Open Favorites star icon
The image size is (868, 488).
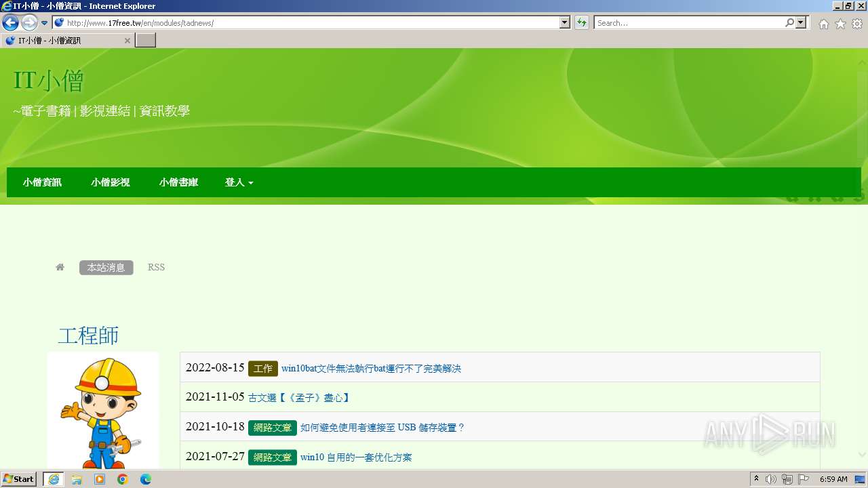tap(840, 24)
